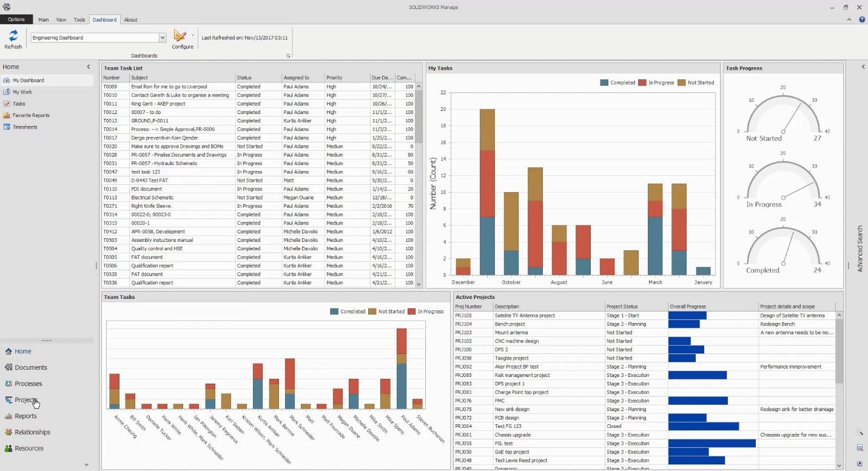Open the Reports module
The width and height of the screenshot is (868, 471).
[x=25, y=416]
